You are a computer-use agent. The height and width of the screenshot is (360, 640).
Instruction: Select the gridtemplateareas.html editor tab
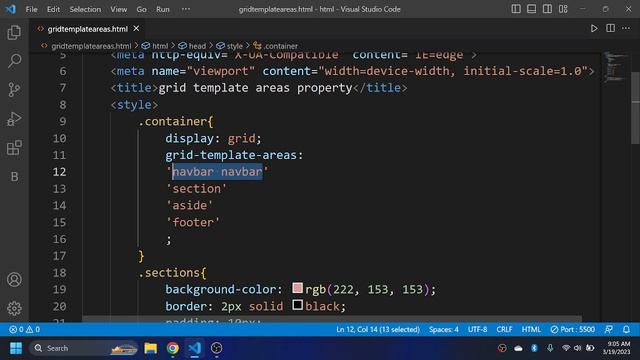coord(87,29)
